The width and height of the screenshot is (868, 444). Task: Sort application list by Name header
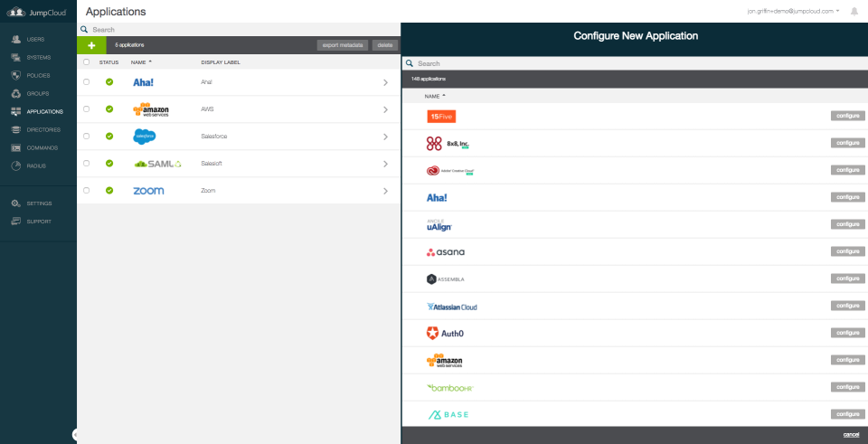point(141,62)
